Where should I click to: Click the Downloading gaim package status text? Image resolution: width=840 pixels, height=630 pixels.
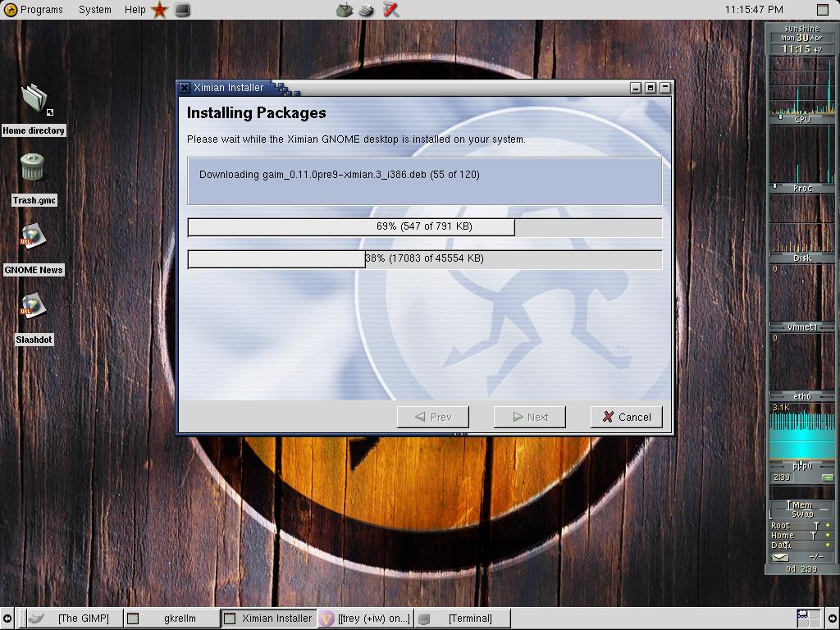tap(339, 175)
